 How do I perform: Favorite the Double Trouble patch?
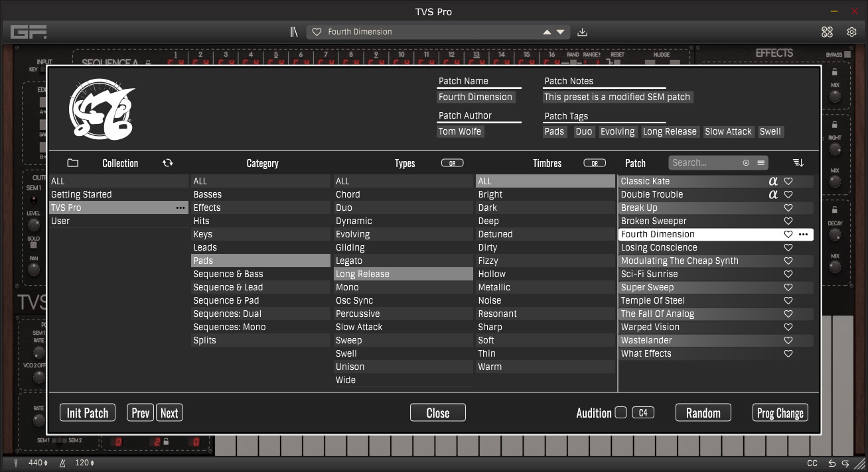788,194
